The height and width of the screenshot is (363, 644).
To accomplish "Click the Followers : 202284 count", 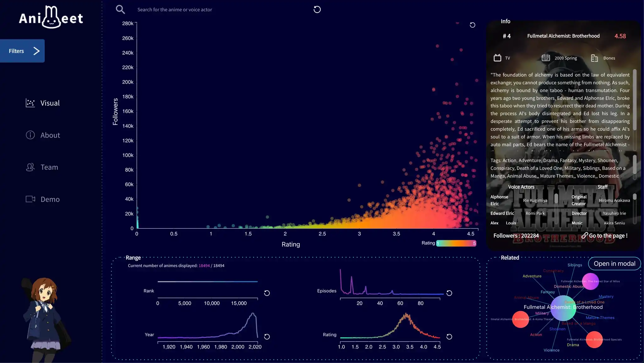I will (x=516, y=236).
